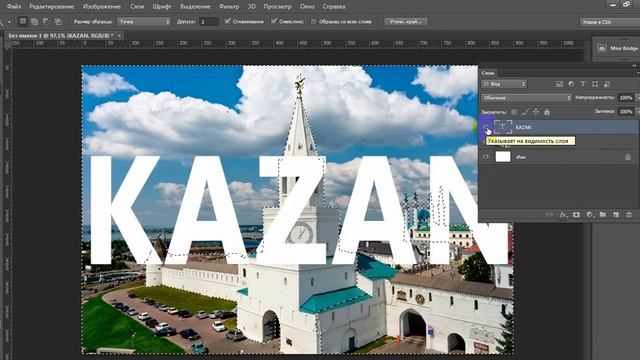Toggle visibility of the KAZAN layer

[486, 127]
